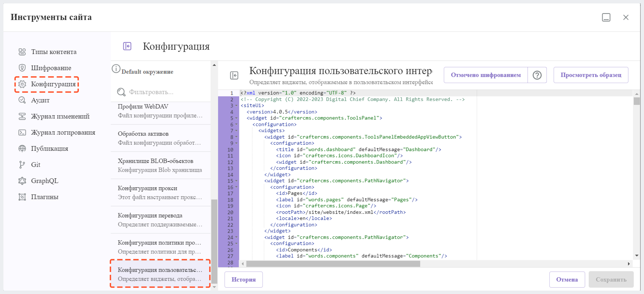Click Просмотреть образец button
Viewport: 644px width, 294px height.
click(x=591, y=75)
